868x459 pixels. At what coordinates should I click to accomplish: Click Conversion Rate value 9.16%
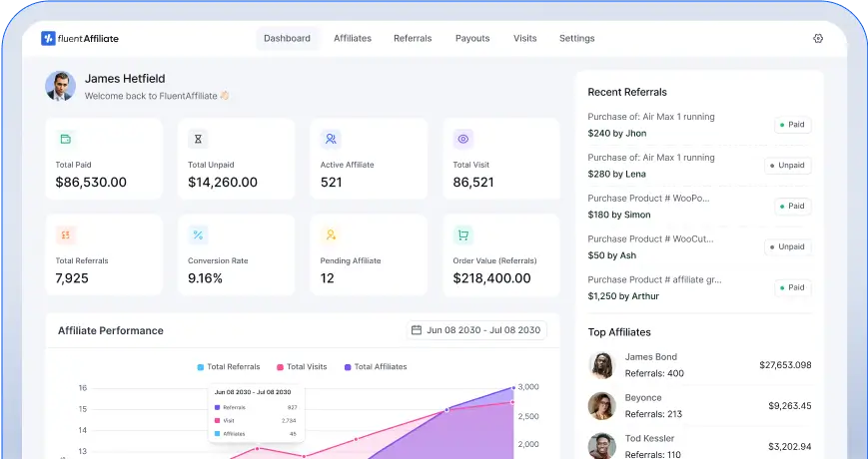tap(205, 278)
